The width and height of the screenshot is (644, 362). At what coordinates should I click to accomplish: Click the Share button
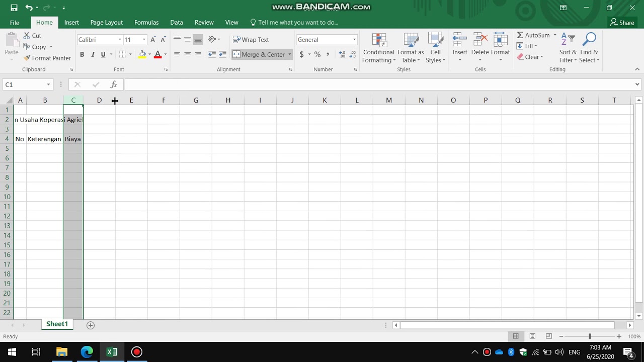(x=622, y=23)
